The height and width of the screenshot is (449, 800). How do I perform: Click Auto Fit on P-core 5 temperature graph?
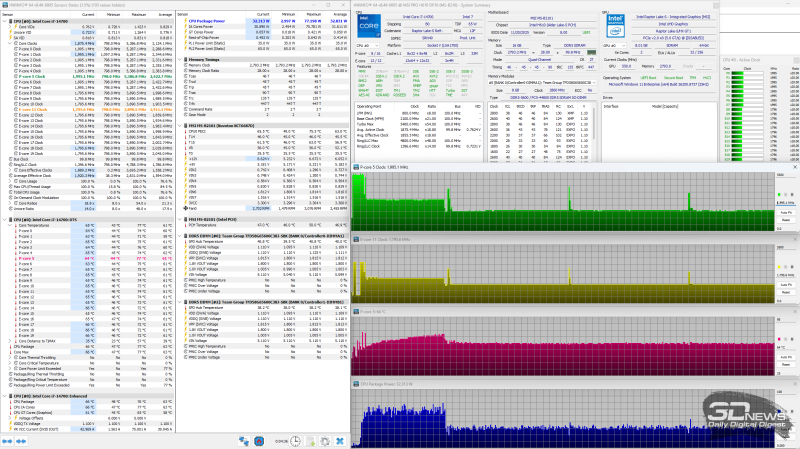point(786,357)
